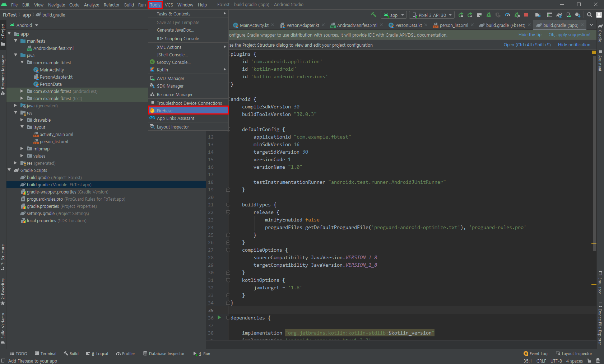Toggle the Emulator side panel
The image size is (604, 364).
pos(600,283)
